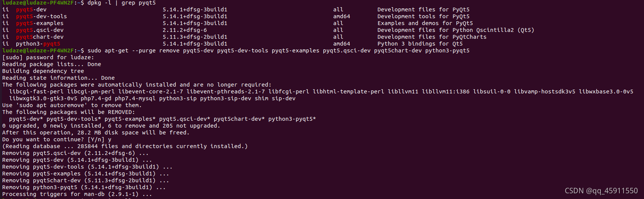Click python3-pyqt5 entry in package list
Screen dimensions: 644x199
[38, 44]
